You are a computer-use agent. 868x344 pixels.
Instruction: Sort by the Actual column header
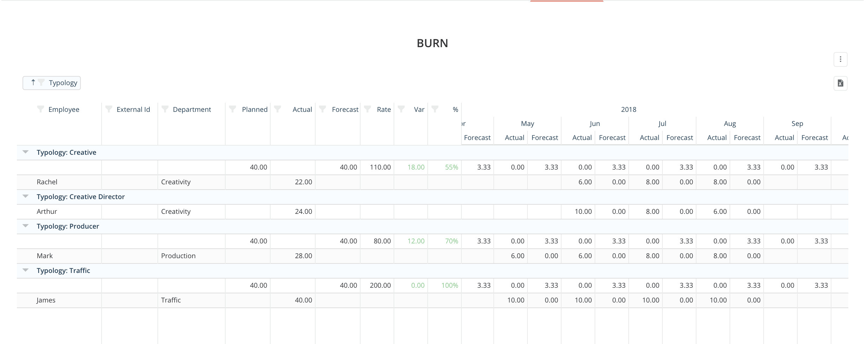(x=302, y=109)
